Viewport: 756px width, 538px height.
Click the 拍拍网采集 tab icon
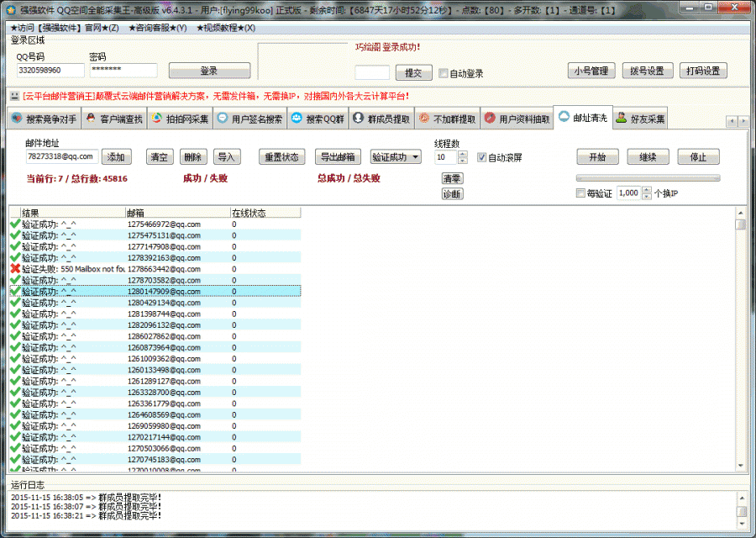pos(157,119)
